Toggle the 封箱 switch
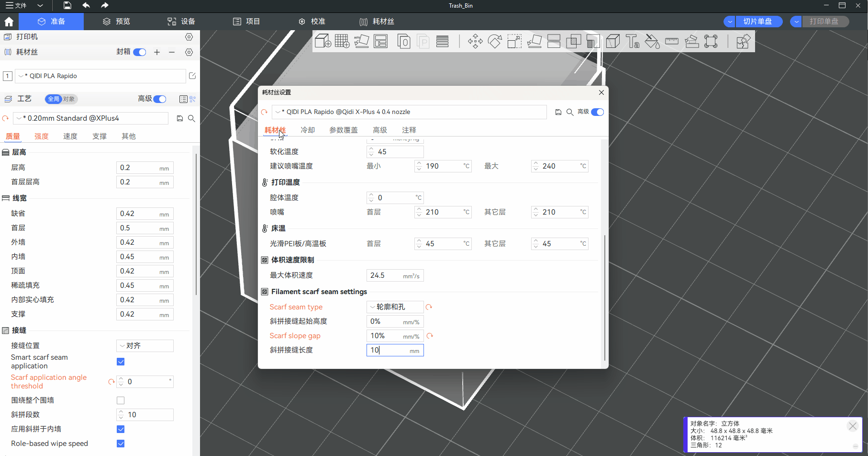This screenshot has height=456, width=868. [x=140, y=52]
